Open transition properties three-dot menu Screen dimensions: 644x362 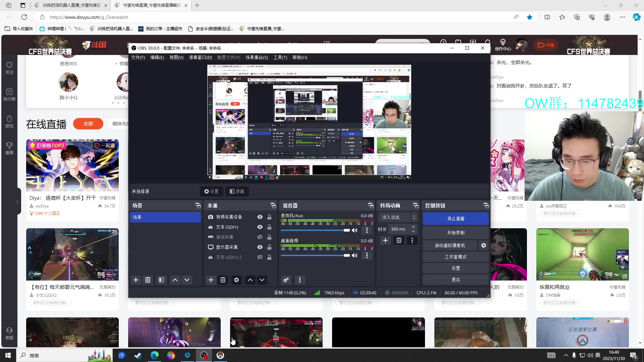pos(412,240)
